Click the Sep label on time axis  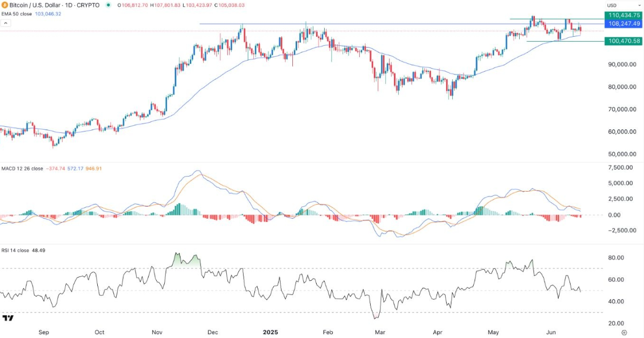tap(44, 332)
